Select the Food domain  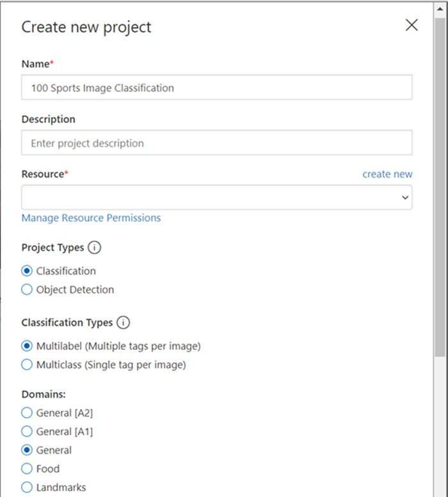[x=27, y=468]
